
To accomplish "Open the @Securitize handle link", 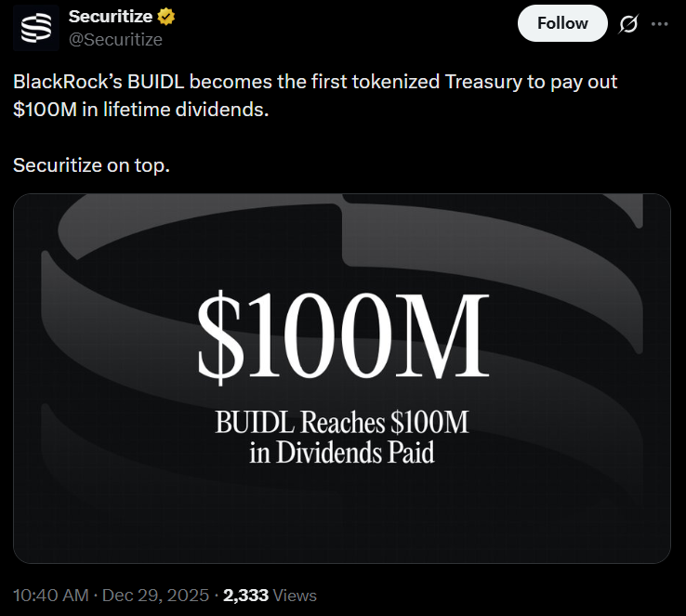I will [x=116, y=39].
